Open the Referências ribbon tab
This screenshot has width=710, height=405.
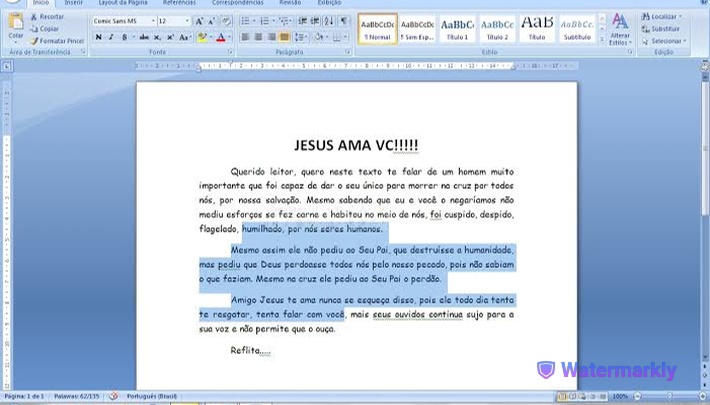[179, 3]
